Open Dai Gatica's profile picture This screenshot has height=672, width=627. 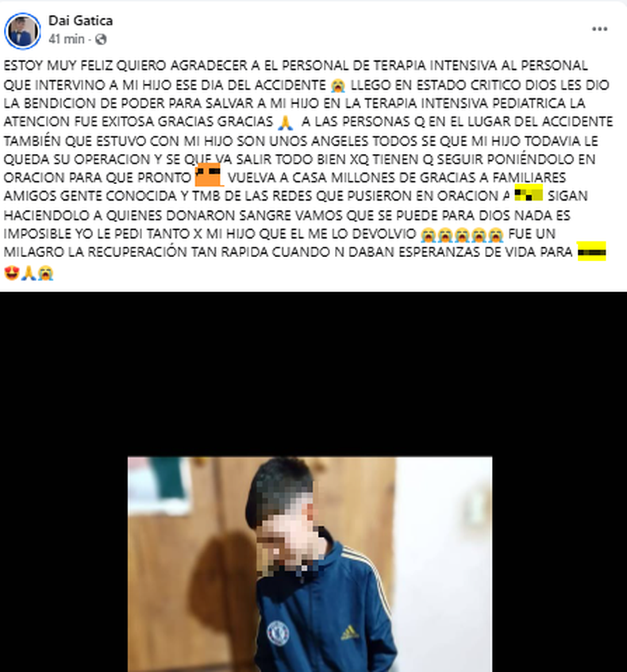click(22, 31)
